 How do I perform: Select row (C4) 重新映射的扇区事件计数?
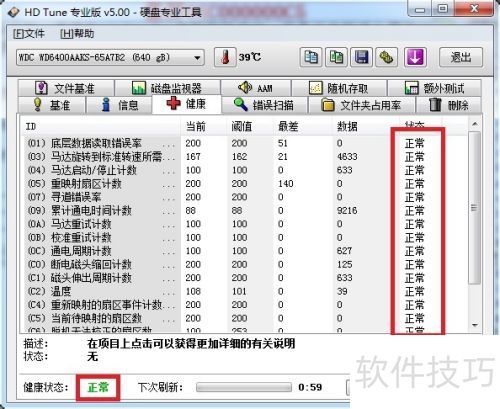[243, 305]
